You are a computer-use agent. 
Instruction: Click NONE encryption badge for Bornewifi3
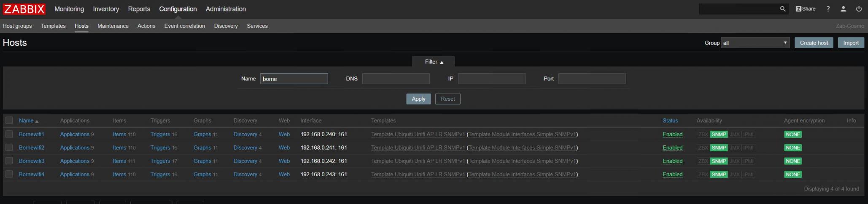click(793, 161)
